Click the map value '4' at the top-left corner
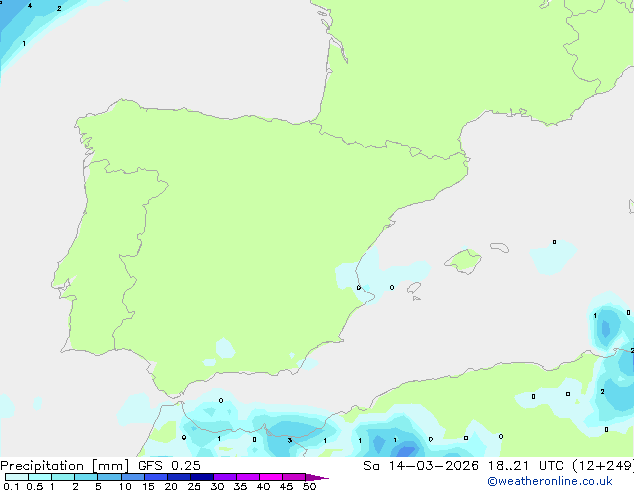The width and height of the screenshot is (634, 490). pyautogui.click(x=30, y=6)
